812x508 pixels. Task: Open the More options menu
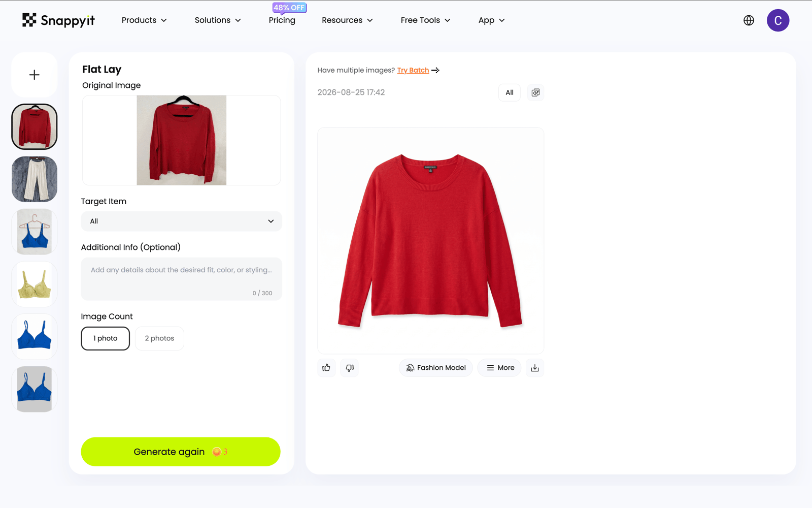[x=500, y=368]
